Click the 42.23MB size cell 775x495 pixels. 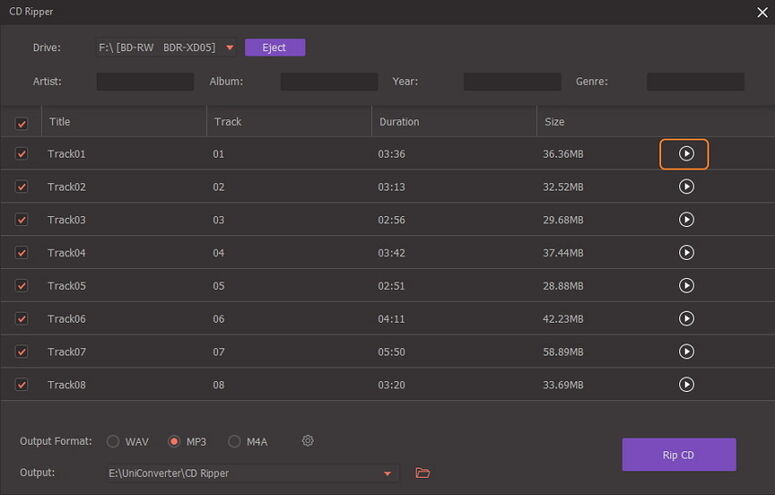[x=563, y=319]
